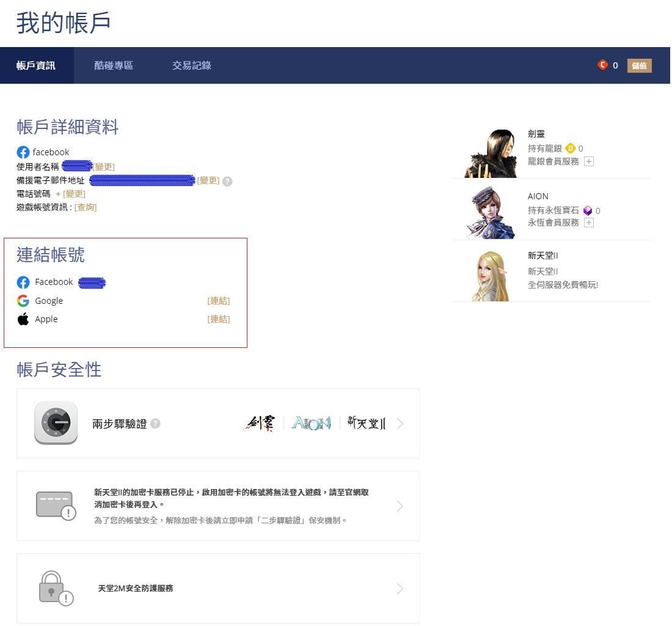
Task: Select the AION game logo in 兩步驟驗證 row
Action: 312,423
